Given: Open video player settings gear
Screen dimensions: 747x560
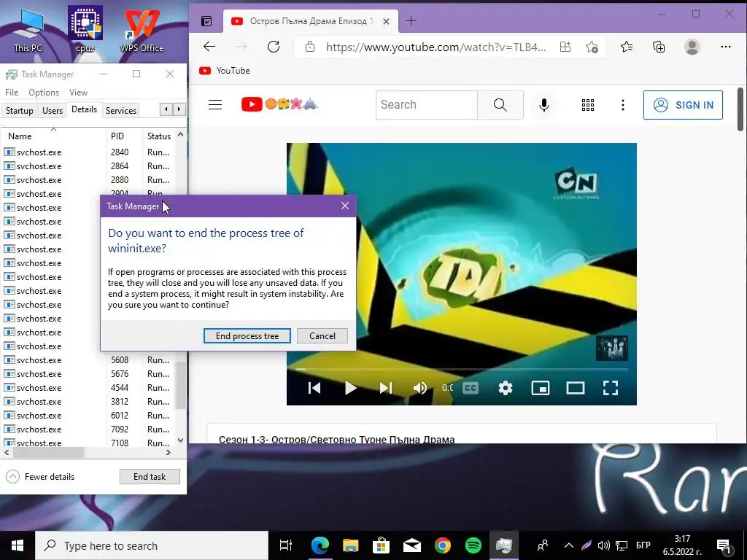Looking at the screenshot, I should tap(506, 388).
